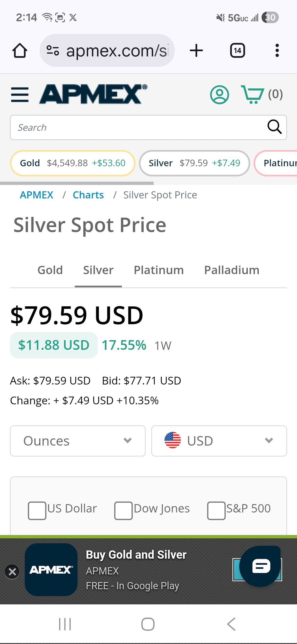Image resolution: width=297 pixels, height=644 pixels.
Task: Check the Dow Jones checkbox
Action: tap(123, 510)
